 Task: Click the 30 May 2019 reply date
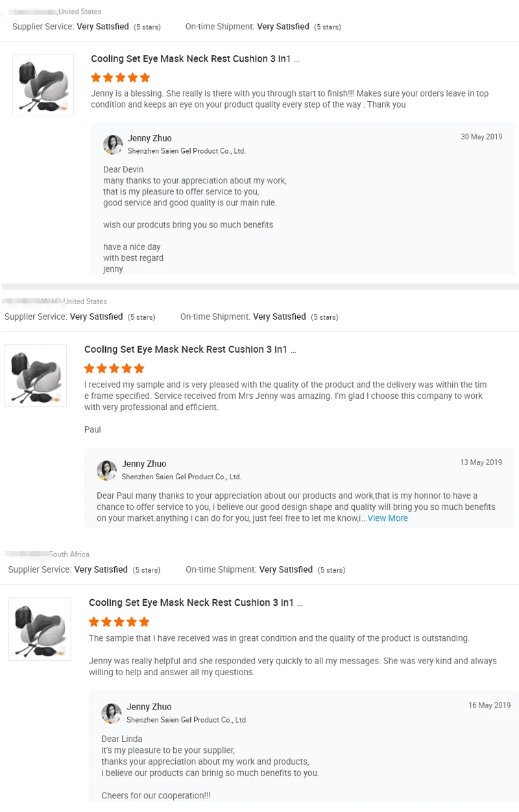pos(481,137)
